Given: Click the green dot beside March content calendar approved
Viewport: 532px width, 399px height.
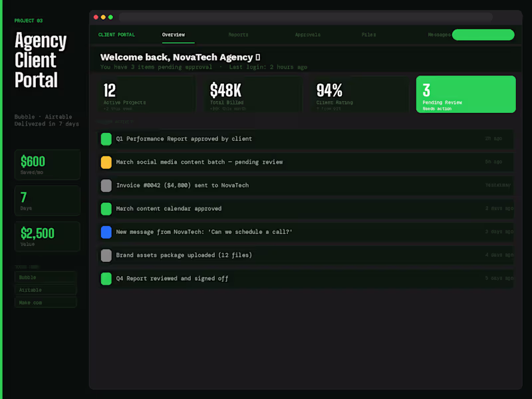Looking at the screenshot, I should [x=106, y=209].
